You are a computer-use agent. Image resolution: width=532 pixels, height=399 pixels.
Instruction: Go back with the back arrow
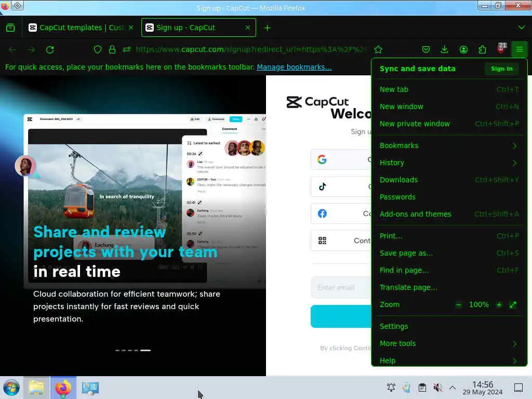coord(12,50)
